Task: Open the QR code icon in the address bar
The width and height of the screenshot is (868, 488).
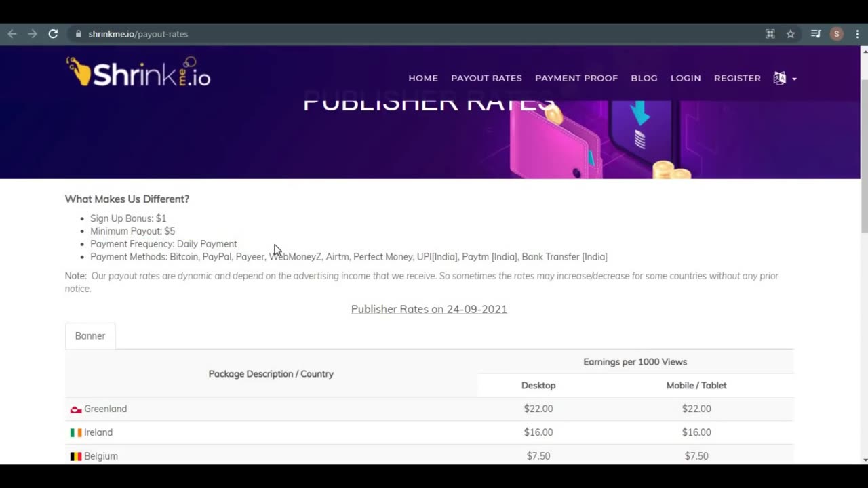Action: tap(770, 34)
